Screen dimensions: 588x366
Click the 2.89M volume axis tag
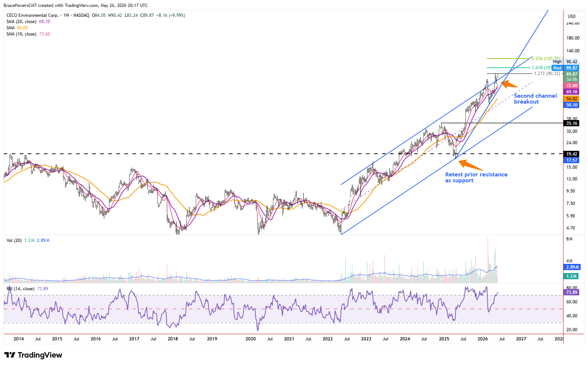(572, 267)
